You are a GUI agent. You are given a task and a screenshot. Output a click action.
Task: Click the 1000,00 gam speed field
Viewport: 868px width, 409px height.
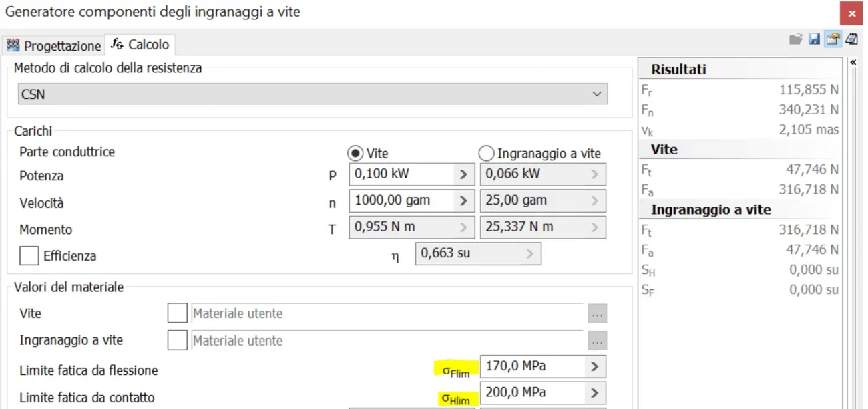coord(401,200)
